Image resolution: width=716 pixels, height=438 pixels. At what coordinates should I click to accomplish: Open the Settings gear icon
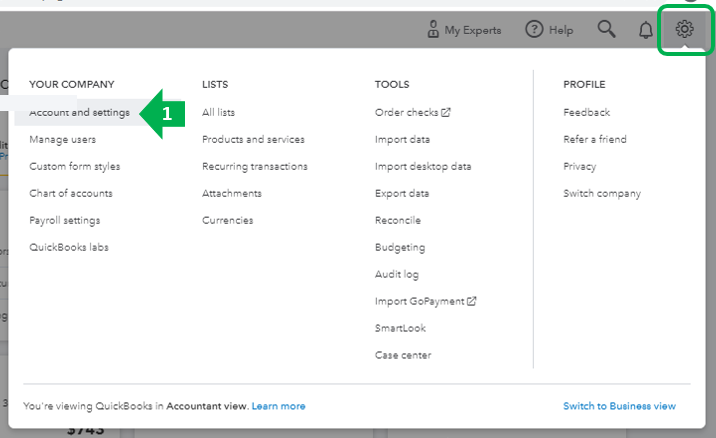coord(684,30)
